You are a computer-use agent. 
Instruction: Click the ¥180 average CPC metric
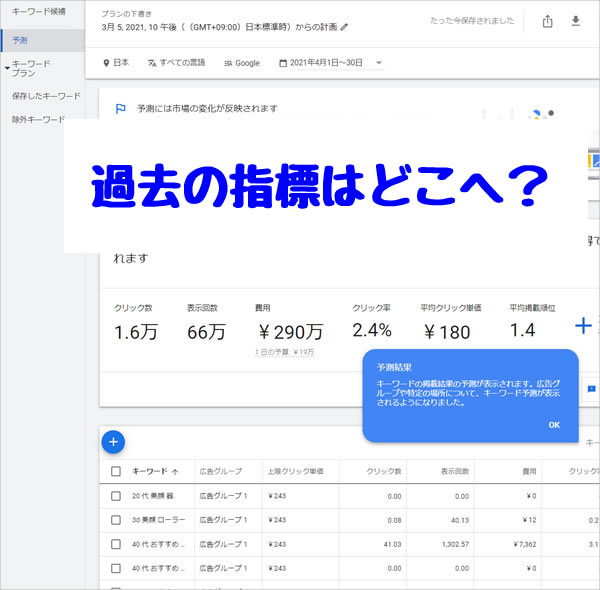447,332
